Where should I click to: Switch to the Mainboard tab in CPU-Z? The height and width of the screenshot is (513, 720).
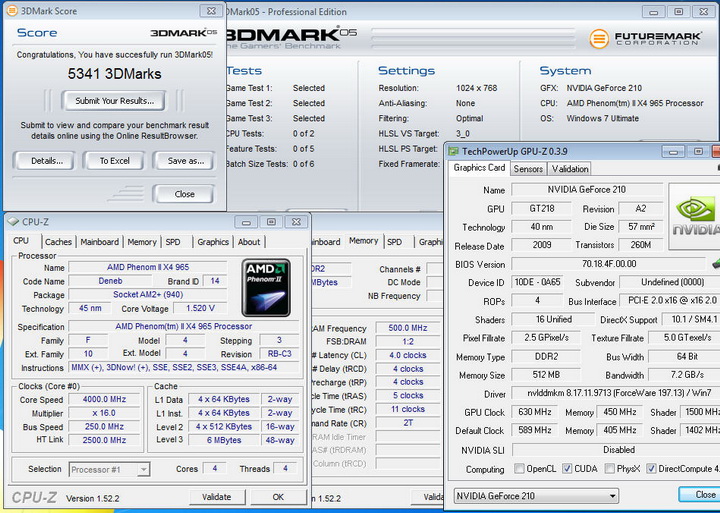(99, 242)
